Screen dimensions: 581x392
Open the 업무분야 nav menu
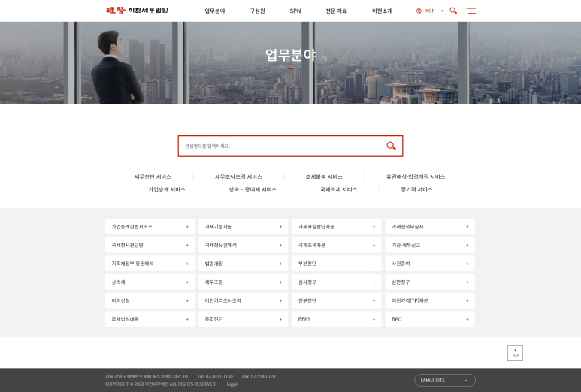tap(215, 11)
